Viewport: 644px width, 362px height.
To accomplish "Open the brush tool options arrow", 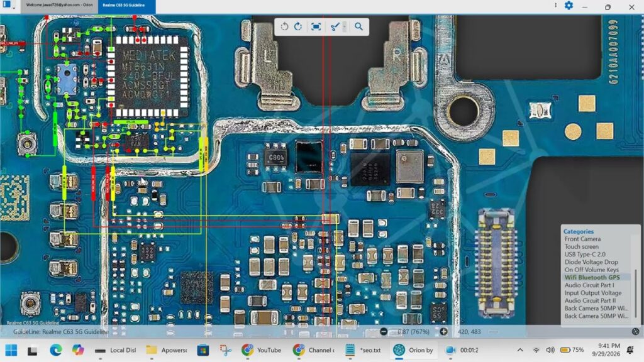I will pos(345,26).
